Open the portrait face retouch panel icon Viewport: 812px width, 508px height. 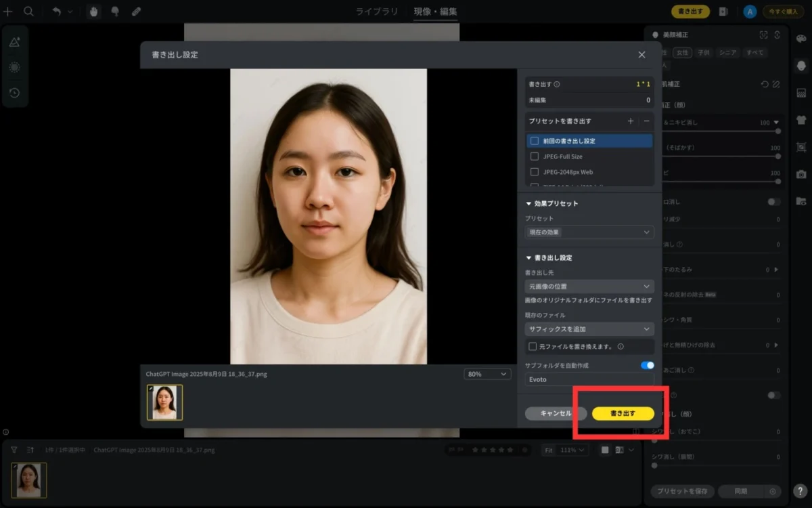(801, 66)
